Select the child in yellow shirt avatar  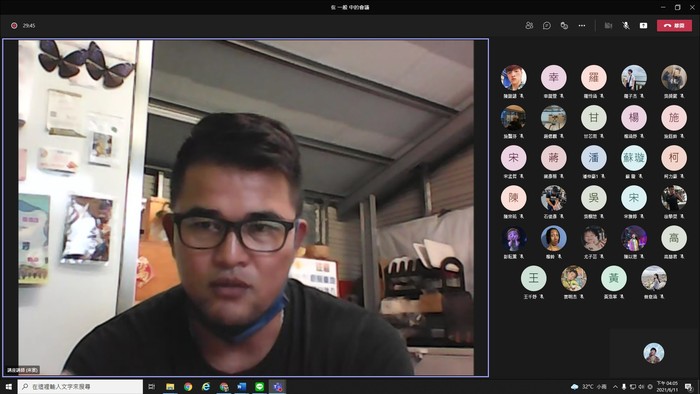[x=574, y=278]
